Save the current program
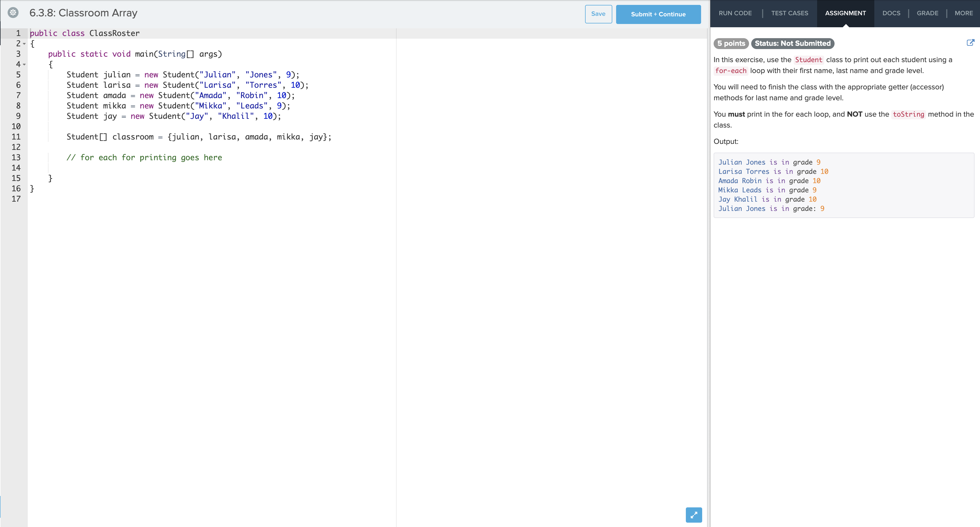This screenshot has width=980, height=527. coord(598,14)
